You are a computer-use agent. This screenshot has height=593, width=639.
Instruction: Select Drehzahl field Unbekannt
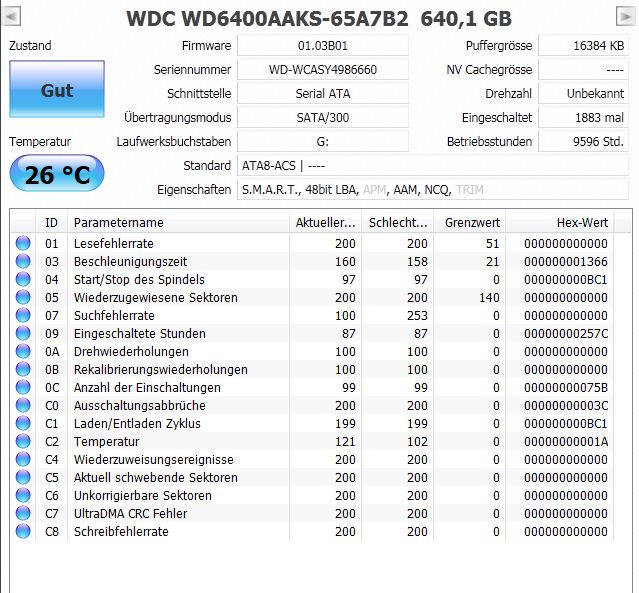click(583, 93)
